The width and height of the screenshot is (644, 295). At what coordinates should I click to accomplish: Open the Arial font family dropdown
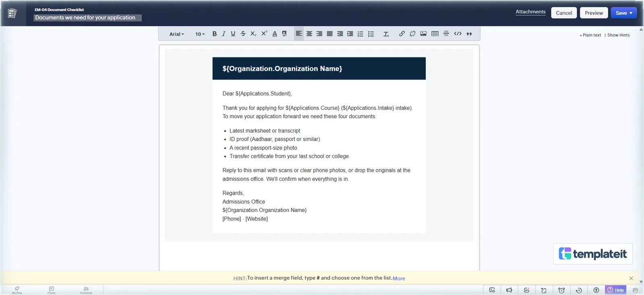(x=177, y=34)
